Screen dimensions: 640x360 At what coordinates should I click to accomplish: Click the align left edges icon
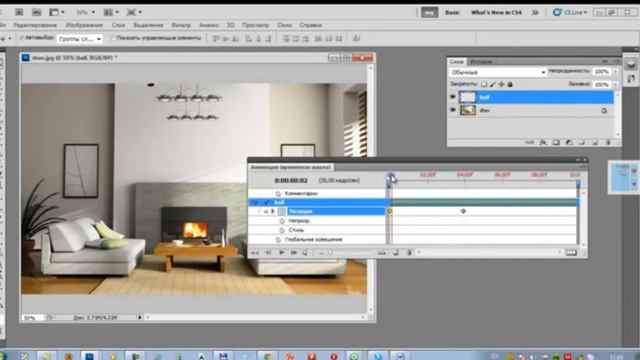[249, 38]
